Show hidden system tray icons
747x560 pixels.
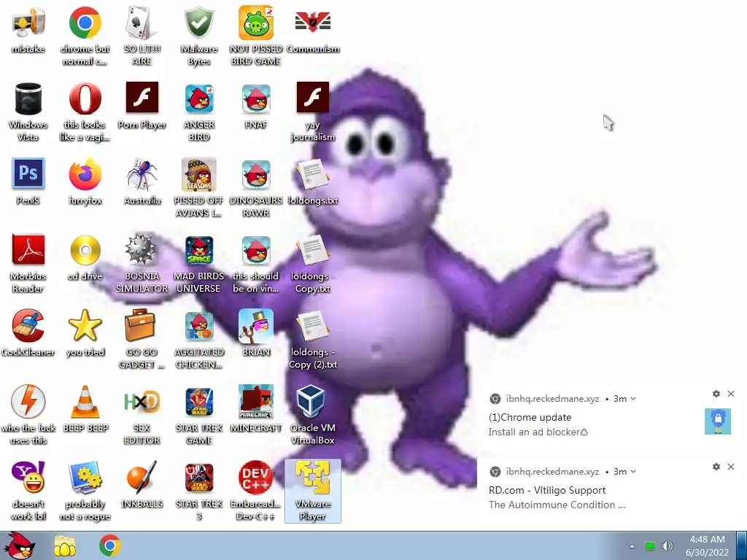click(x=632, y=546)
